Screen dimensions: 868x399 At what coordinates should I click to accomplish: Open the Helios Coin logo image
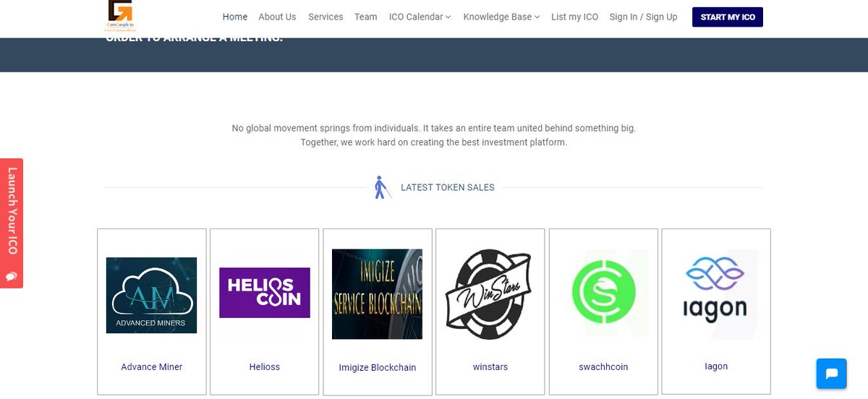[x=265, y=293]
